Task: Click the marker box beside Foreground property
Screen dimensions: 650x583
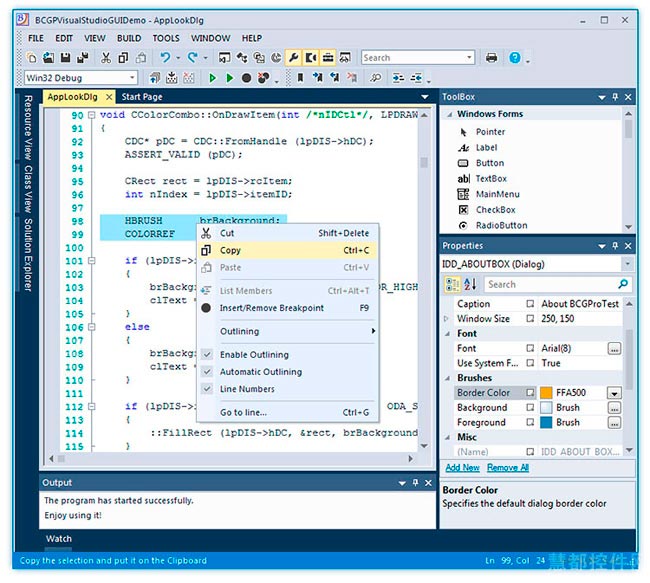Action: click(x=530, y=422)
